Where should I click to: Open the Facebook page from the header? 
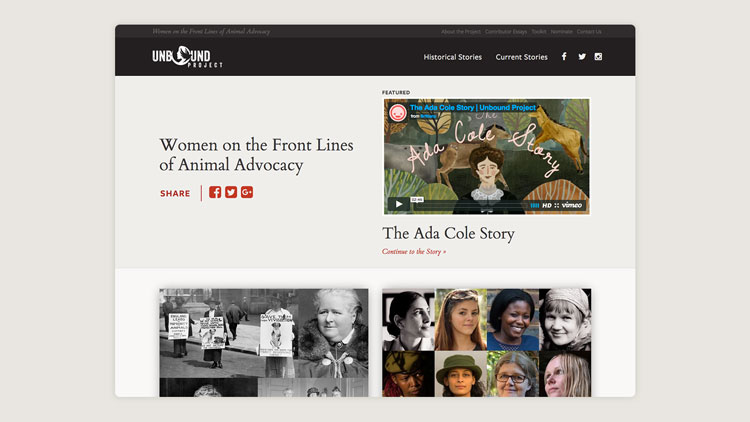point(564,57)
